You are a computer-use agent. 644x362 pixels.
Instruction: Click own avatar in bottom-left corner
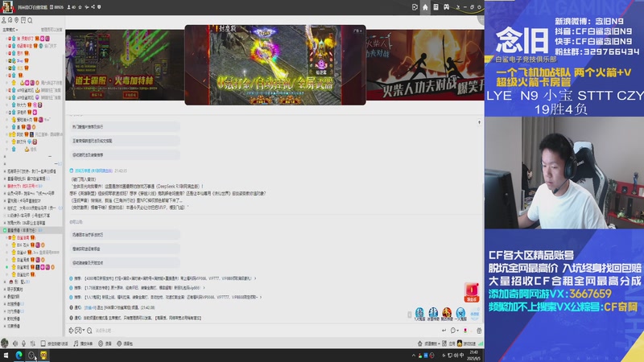[x=5, y=343]
